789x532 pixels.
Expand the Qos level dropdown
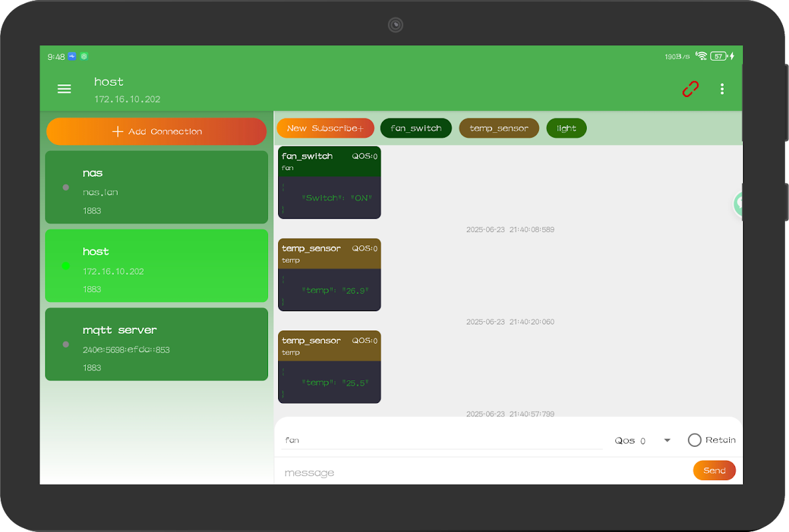click(643, 440)
